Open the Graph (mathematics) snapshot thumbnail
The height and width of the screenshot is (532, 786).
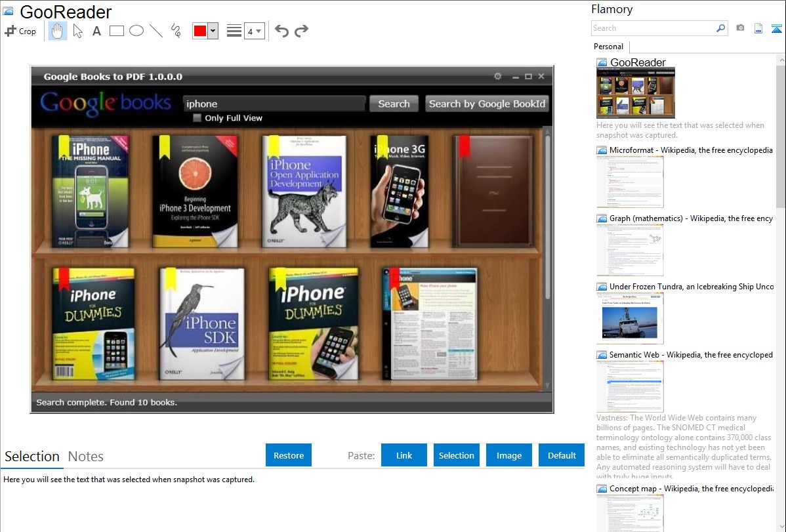click(x=630, y=250)
